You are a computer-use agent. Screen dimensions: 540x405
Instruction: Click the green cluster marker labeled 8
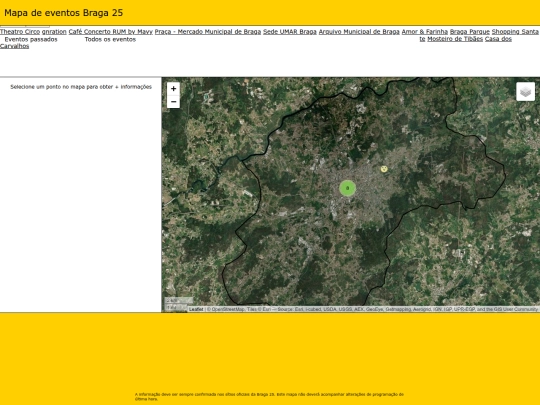click(347, 188)
